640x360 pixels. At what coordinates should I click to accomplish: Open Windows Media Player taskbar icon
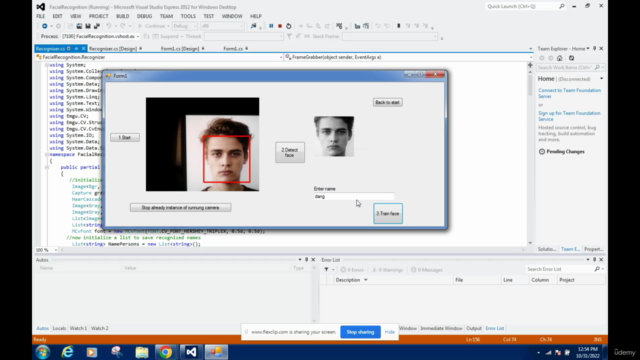pos(92,352)
